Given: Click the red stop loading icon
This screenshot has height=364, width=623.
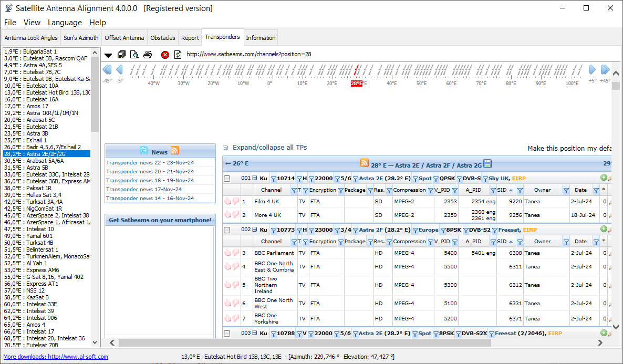Looking at the screenshot, I should (x=165, y=55).
